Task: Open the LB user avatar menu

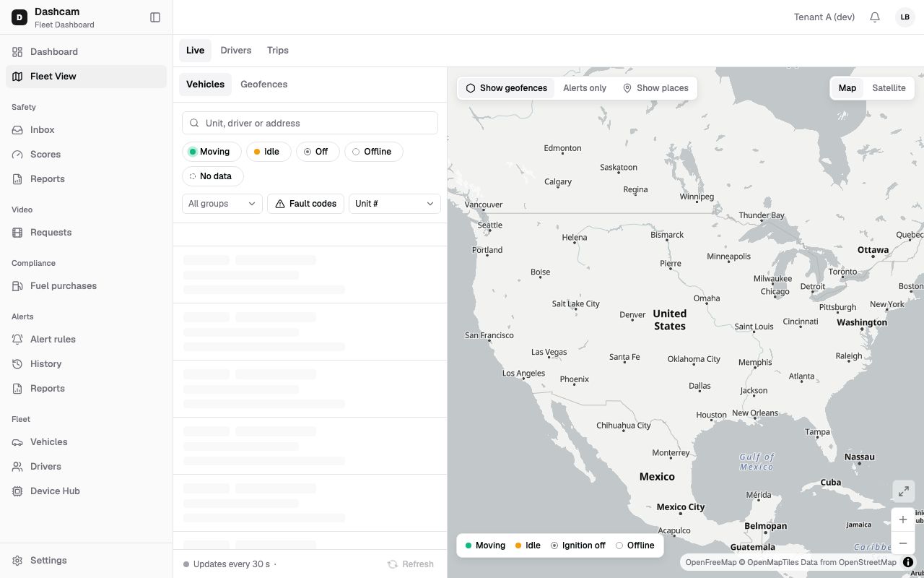Action: [905, 17]
